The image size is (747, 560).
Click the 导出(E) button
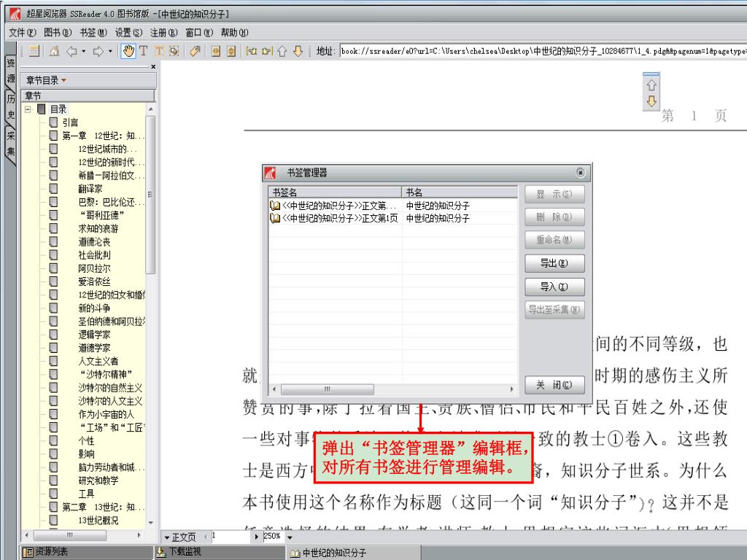(x=554, y=263)
